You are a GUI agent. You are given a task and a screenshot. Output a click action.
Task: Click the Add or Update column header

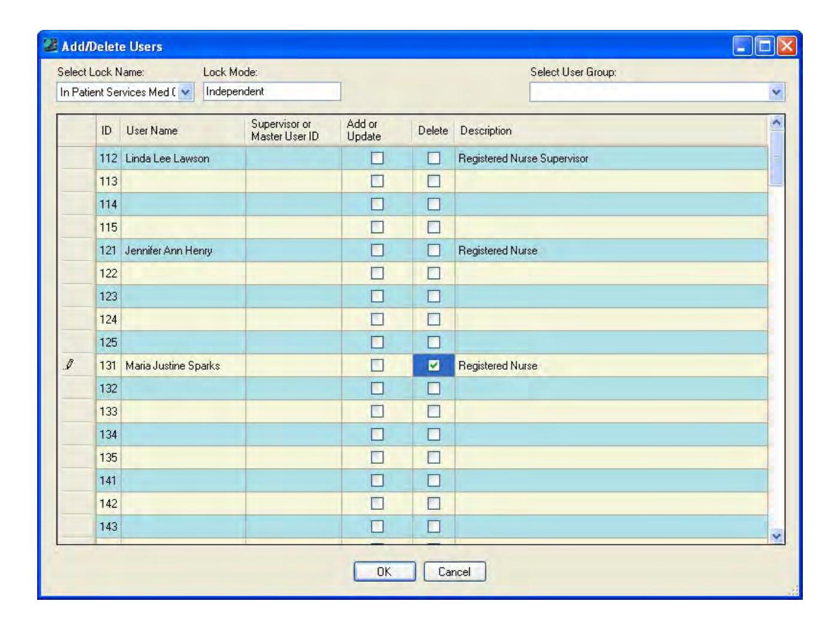click(377, 131)
